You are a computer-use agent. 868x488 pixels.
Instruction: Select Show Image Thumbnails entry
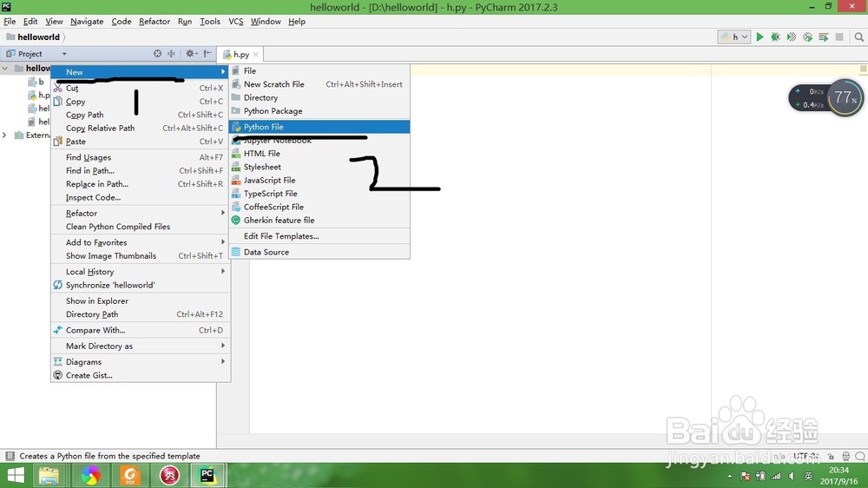tap(141, 256)
